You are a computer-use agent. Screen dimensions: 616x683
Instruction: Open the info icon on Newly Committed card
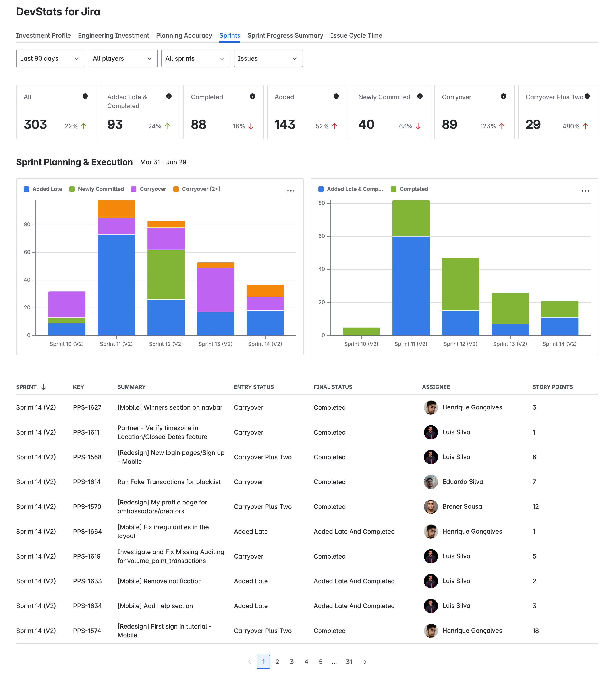pyautogui.click(x=420, y=97)
